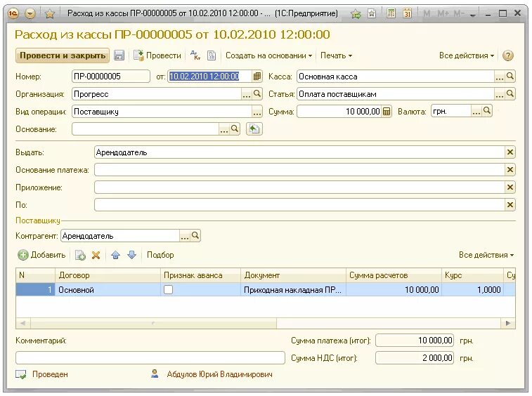Image resolution: width=532 pixels, height=396 pixels.
Task: Click the Провести toolbar button
Action: (157, 55)
